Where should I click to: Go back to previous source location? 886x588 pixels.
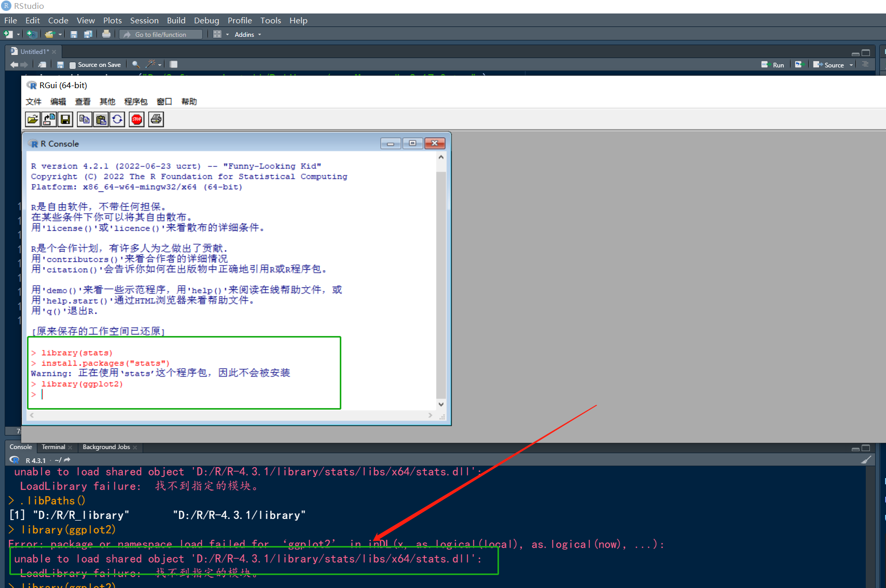(x=14, y=65)
